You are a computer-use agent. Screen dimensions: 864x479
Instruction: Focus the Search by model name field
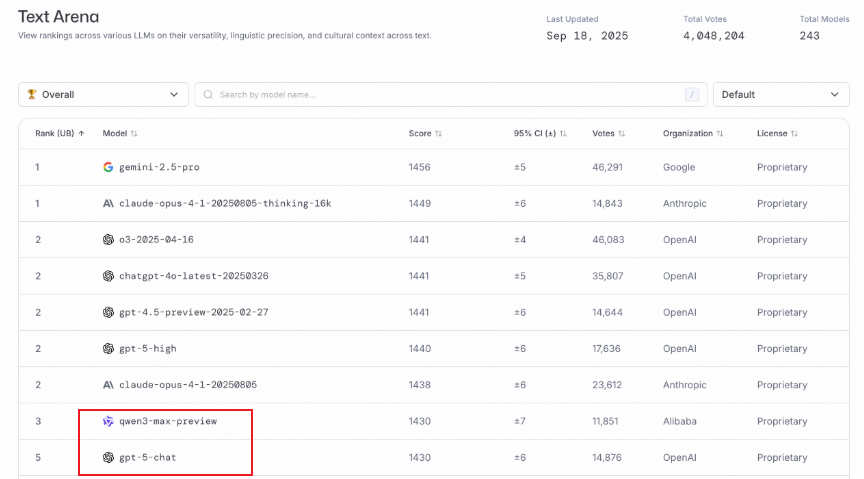451,95
